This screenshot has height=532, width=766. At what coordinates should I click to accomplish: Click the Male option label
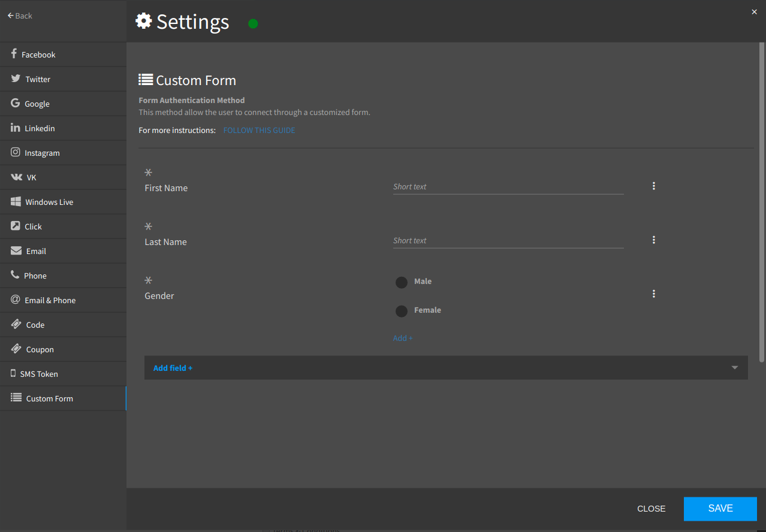point(423,281)
